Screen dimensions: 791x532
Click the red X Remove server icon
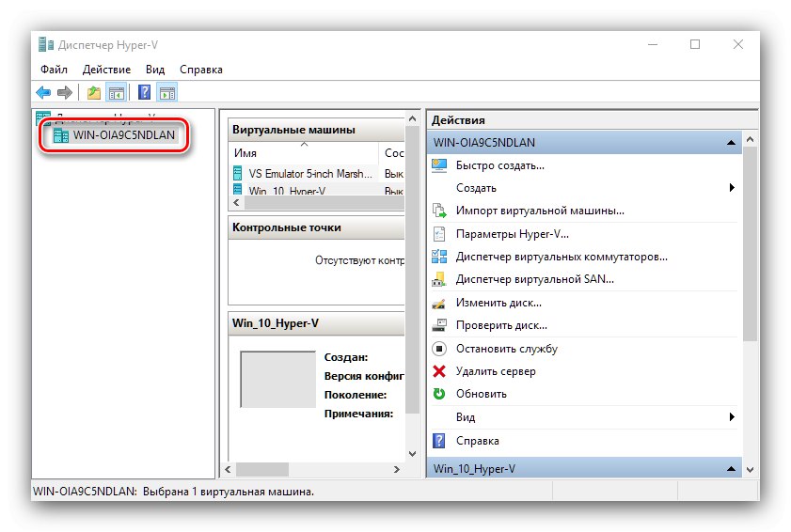(439, 371)
